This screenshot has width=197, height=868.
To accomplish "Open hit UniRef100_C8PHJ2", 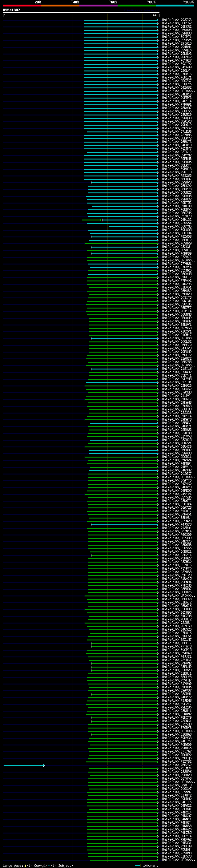I will [x=177, y=240].
